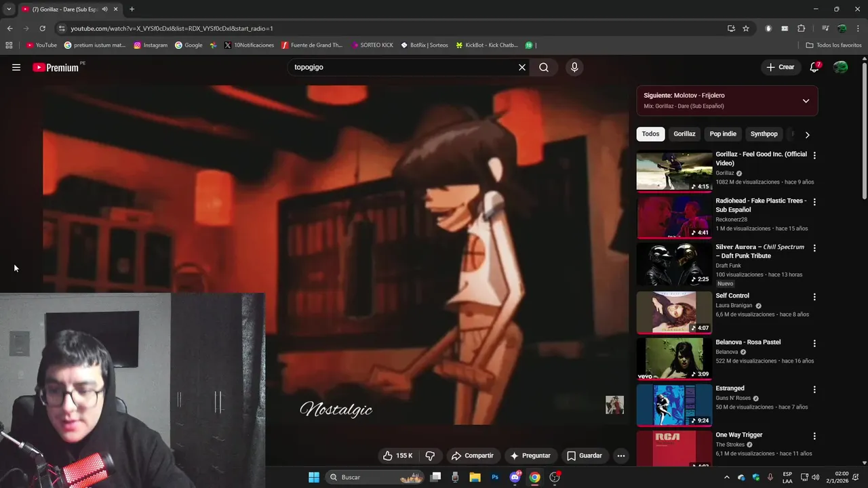The width and height of the screenshot is (868, 488).
Task: Open Chrome three-dot menu
Action: [x=857, y=28]
